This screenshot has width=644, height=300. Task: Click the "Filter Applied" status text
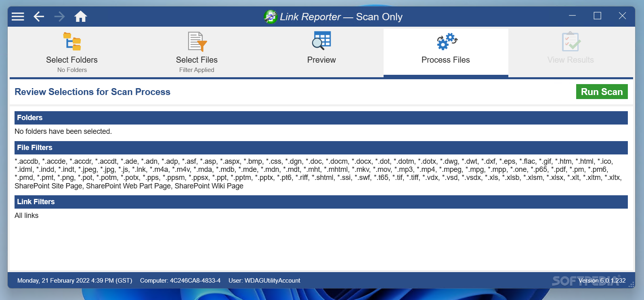[197, 70]
